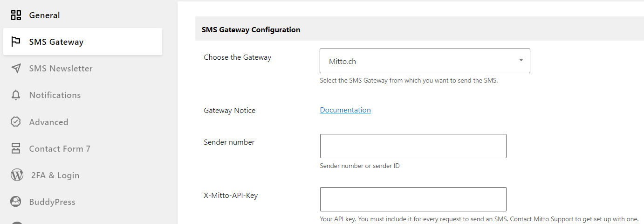This screenshot has height=224, width=644.
Task: Expand the gateway dropdown arrow
Action: pos(521,60)
